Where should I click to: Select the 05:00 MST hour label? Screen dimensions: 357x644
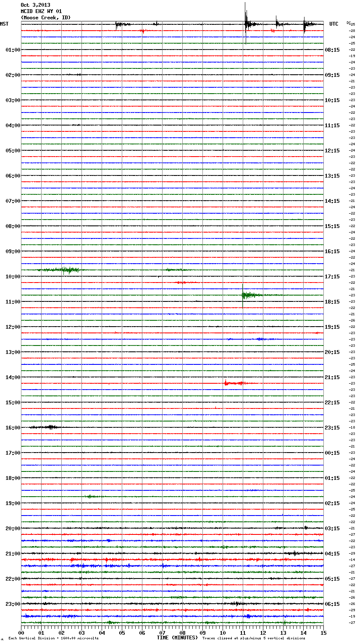click(x=13, y=151)
